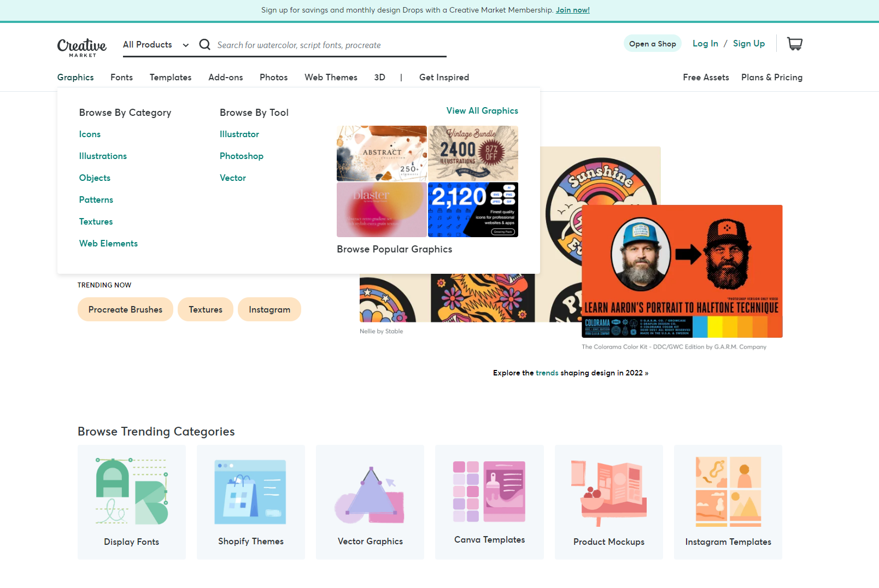Open Vector Graphics category illustration
The height and width of the screenshot is (588, 879).
[x=370, y=495]
